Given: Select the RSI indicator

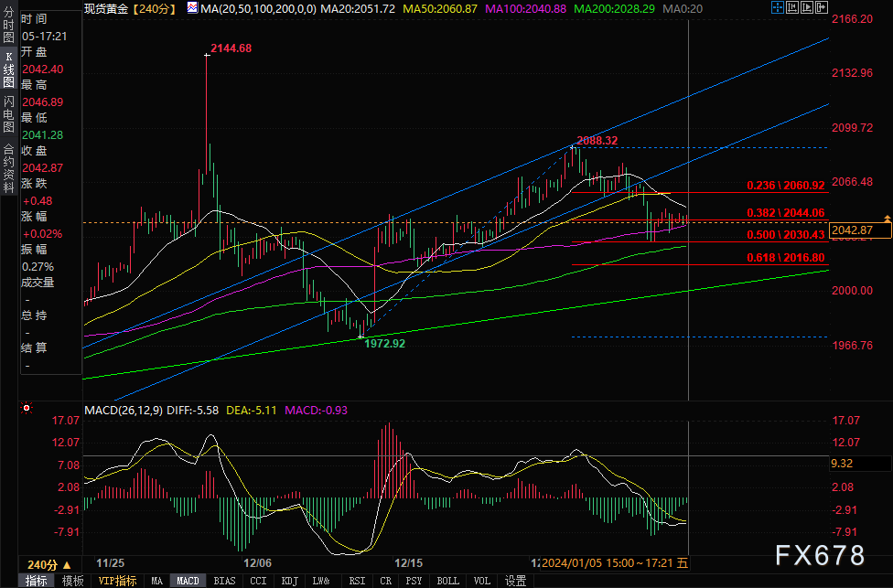Looking at the screenshot, I should [357, 581].
